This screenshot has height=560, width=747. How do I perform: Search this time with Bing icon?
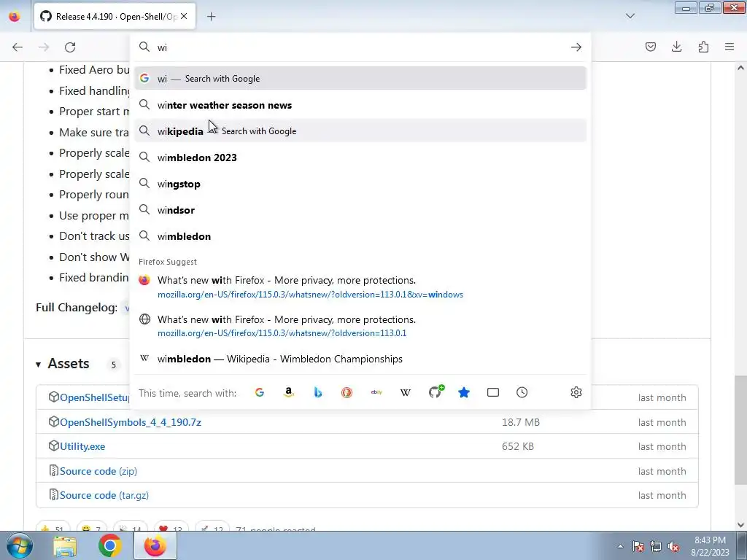(318, 392)
